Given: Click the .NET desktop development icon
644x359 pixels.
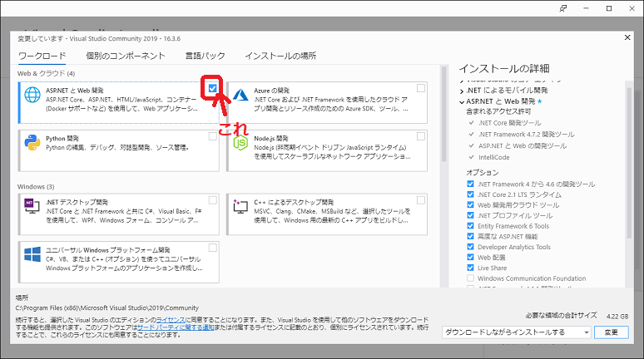Looking at the screenshot, I should coord(32,206).
